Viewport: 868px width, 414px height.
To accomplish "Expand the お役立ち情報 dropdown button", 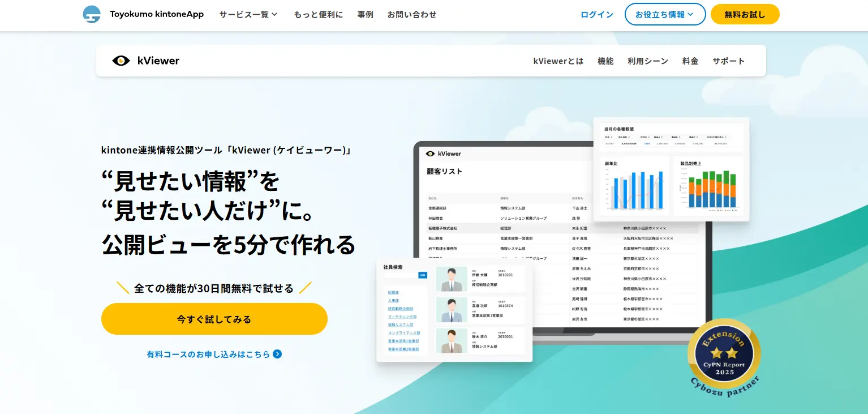I will (x=665, y=14).
